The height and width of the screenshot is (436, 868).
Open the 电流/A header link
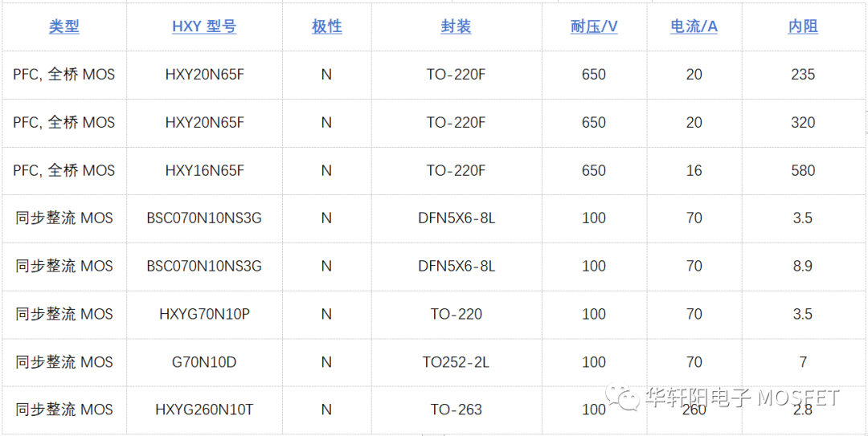point(694,26)
